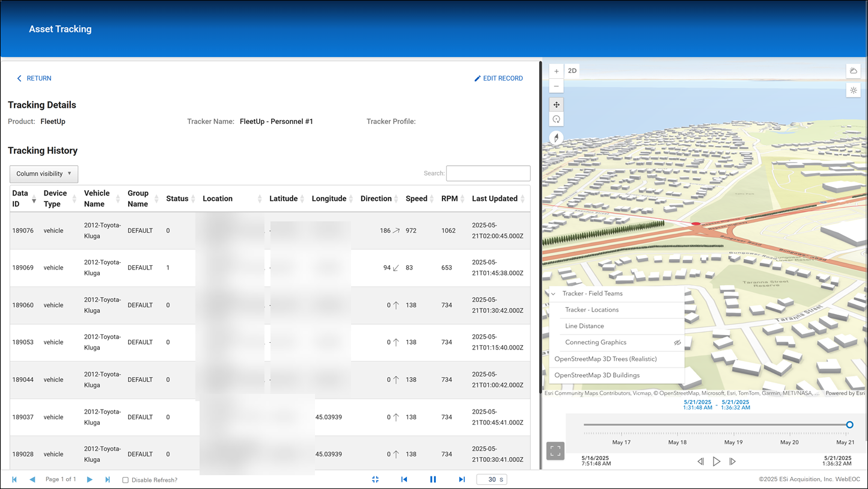Screen dimensions: 868x489
Task: Select the map pan tool
Action: point(556,105)
